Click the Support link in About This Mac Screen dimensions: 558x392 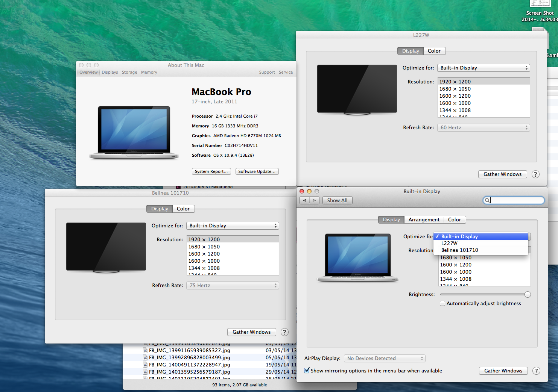267,72
